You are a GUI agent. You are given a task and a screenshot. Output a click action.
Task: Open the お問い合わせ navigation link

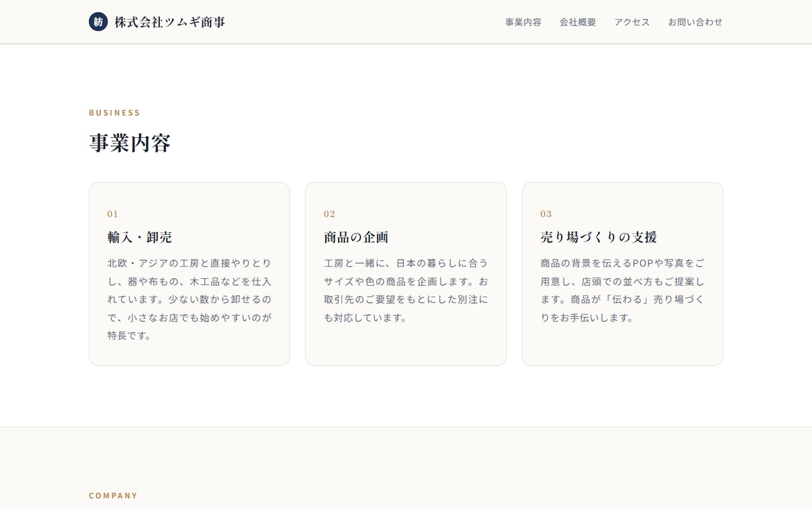pos(695,22)
